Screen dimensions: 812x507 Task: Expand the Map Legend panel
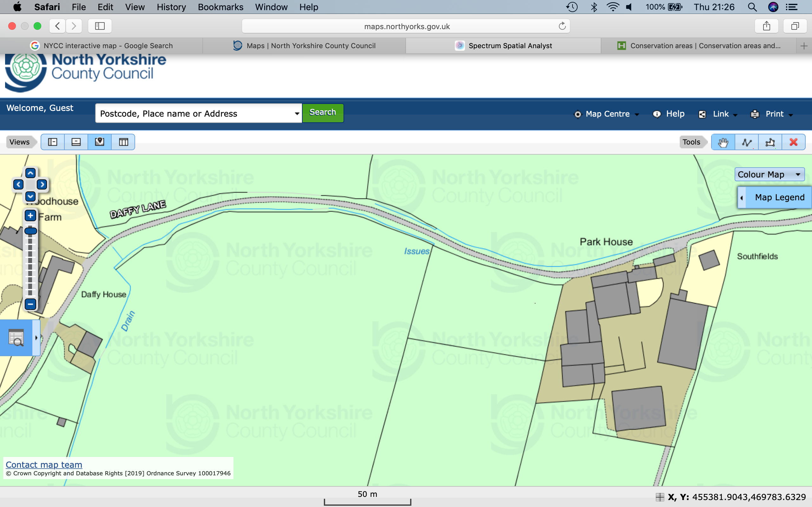coord(775,197)
